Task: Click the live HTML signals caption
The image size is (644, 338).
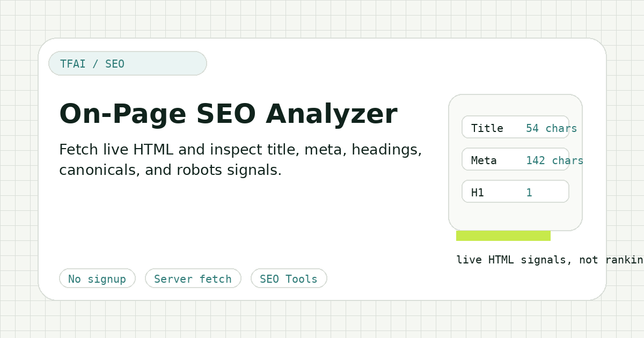Action: pyautogui.click(x=550, y=260)
